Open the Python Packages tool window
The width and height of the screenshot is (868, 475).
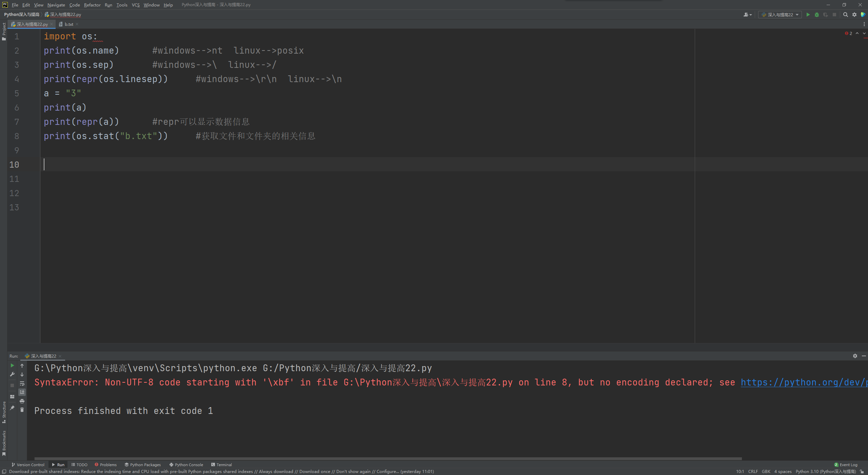pos(143,465)
